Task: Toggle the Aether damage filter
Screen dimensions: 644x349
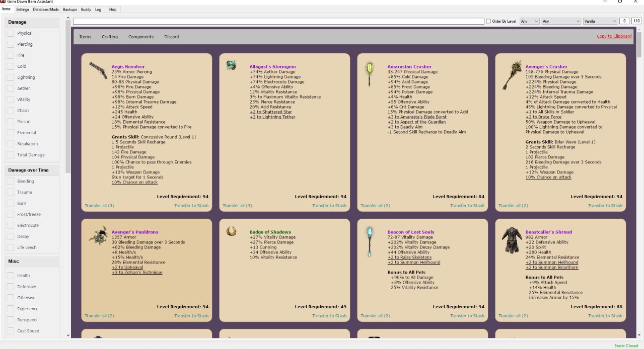Action: [11, 89]
